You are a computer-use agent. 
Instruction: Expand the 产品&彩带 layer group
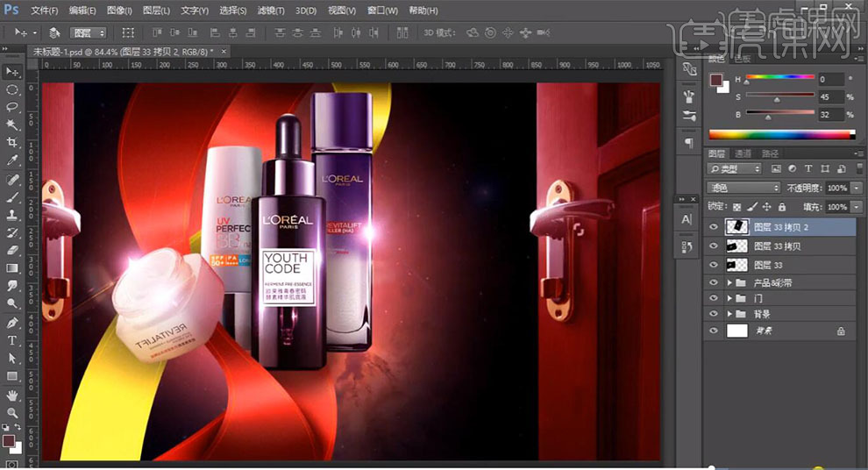729,283
